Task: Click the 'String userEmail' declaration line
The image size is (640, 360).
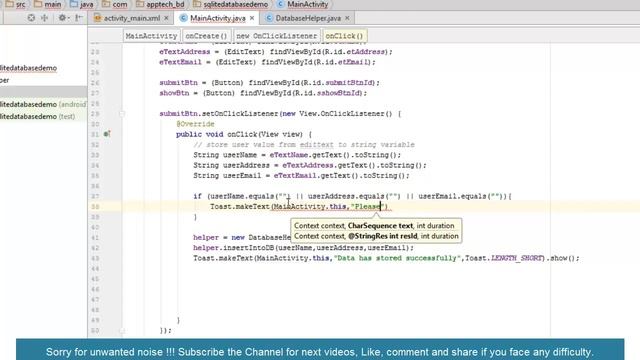Action: click(301, 176)
